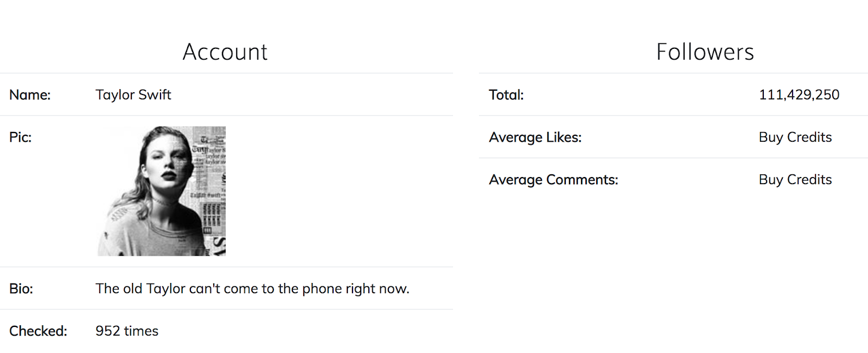Select the word "right" in the bio
The image size is (868, 353).
click(x=361, y=289)
